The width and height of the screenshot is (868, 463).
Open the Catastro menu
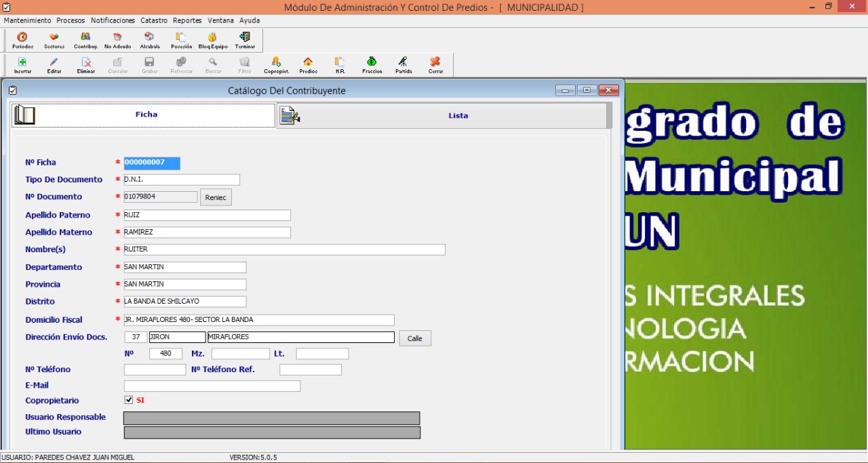154,20
